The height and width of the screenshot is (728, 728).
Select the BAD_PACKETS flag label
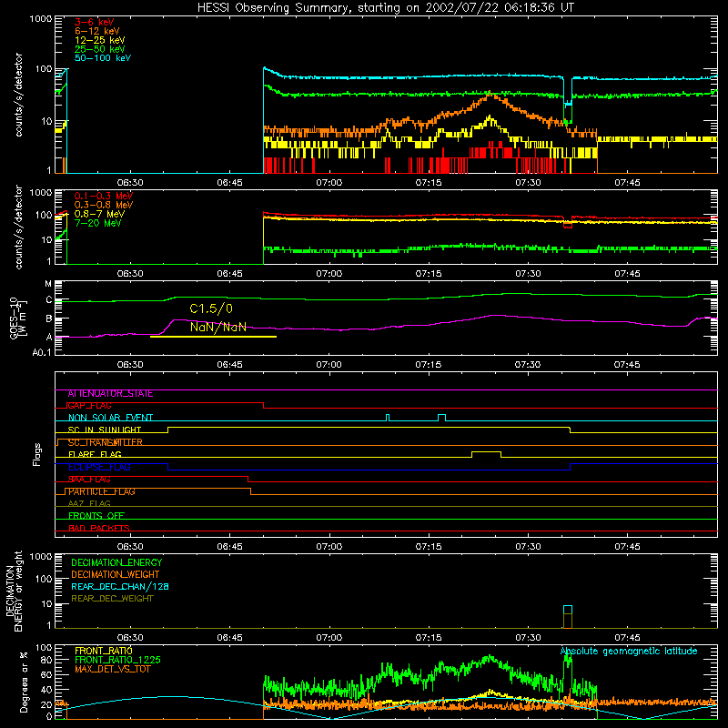tap(99, 528)
